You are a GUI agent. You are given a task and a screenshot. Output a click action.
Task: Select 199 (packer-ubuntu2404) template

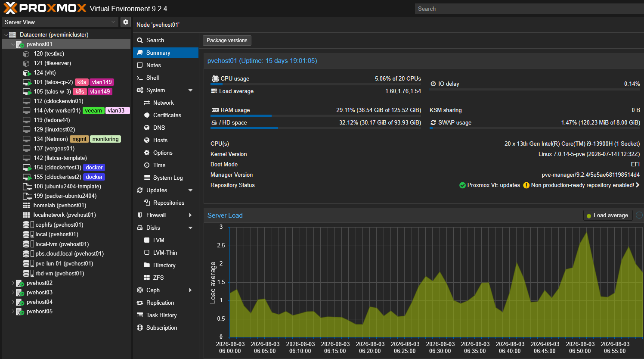click(x=66, y=196)
